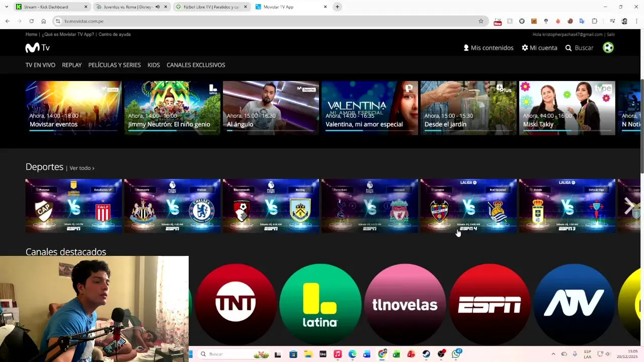Open CANALES EXCLUSIVOS section
This screenshot has height=362, width=644.
pyautogui.click(x=196, y=65)
